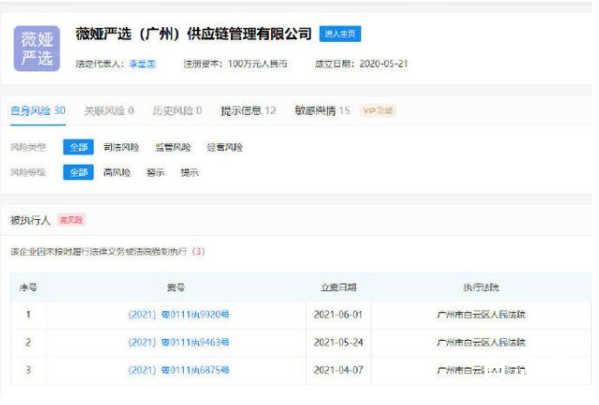Viewport: 599px width, 405px height.
Task: Select 全部 in risk level filter
Action: pos(78,172)
